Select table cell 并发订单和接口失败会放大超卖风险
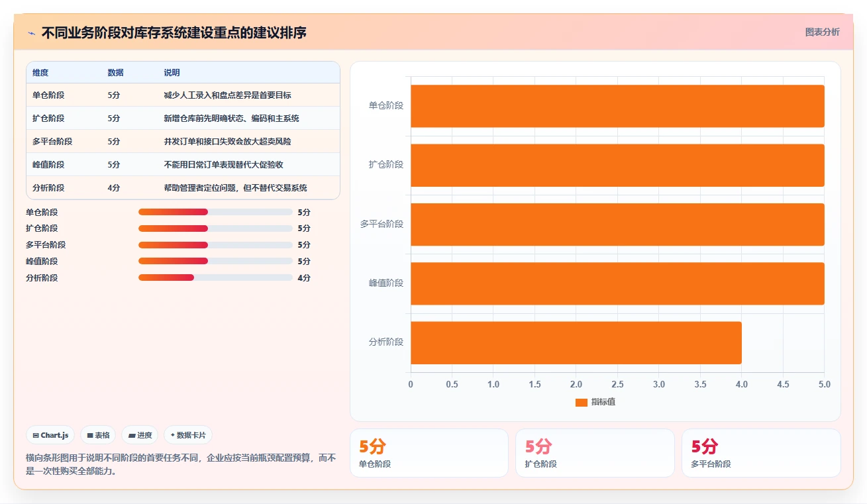867x504 pixels. 227,142
